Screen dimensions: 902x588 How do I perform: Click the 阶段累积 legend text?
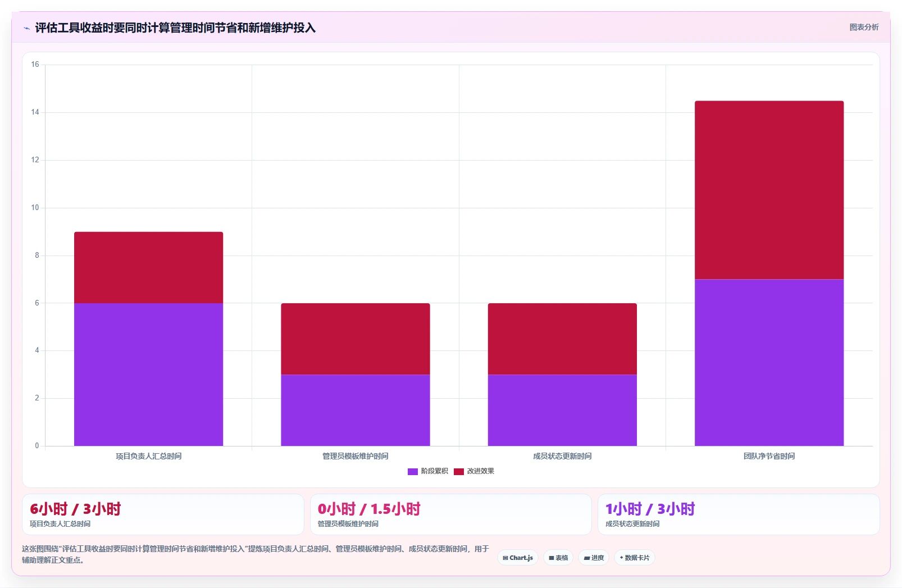coord(435,471)
